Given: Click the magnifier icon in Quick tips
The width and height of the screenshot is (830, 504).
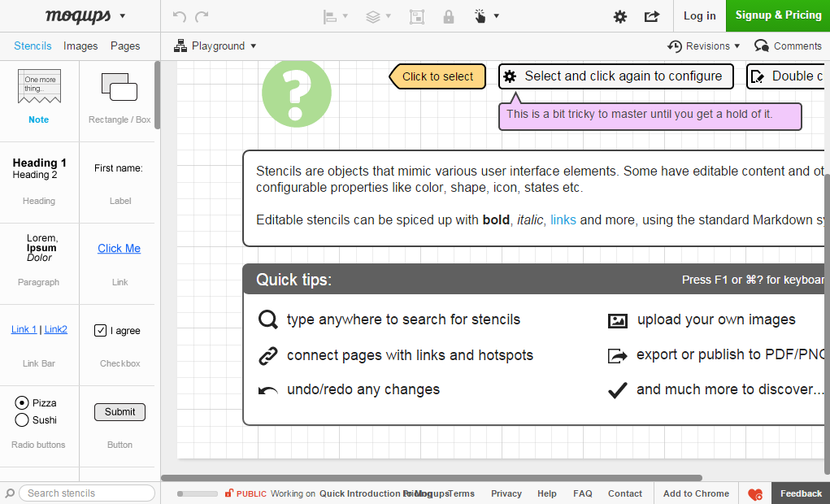Looking at the screenshot, I should 267,319.
